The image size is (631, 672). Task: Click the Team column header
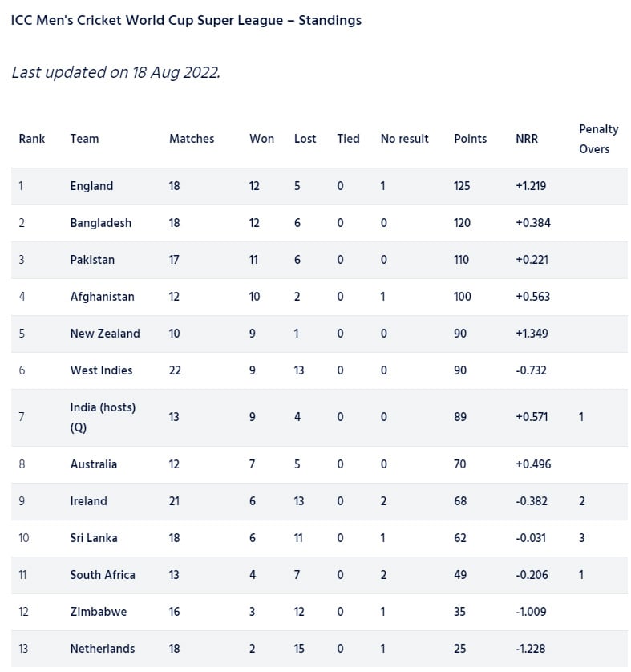click(84, 139)
